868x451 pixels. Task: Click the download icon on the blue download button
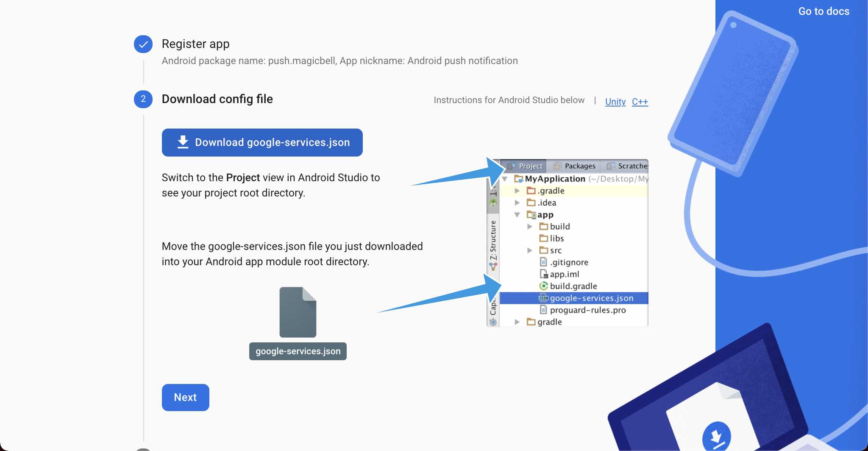pos(182,142)
